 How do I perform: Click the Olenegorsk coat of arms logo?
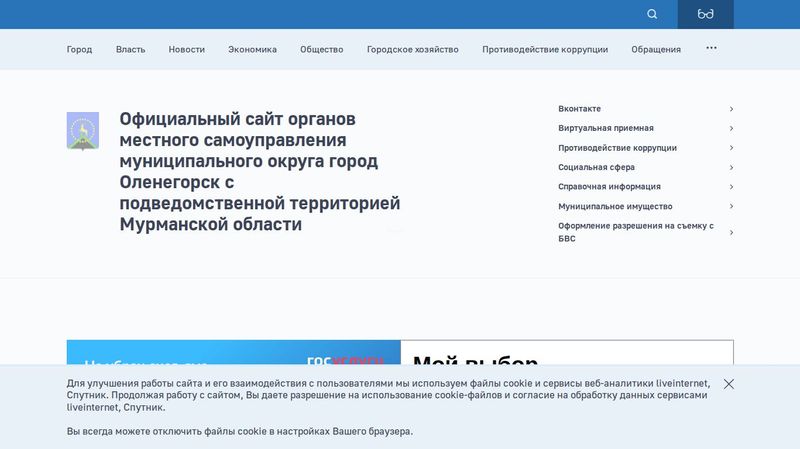[83, 131]
